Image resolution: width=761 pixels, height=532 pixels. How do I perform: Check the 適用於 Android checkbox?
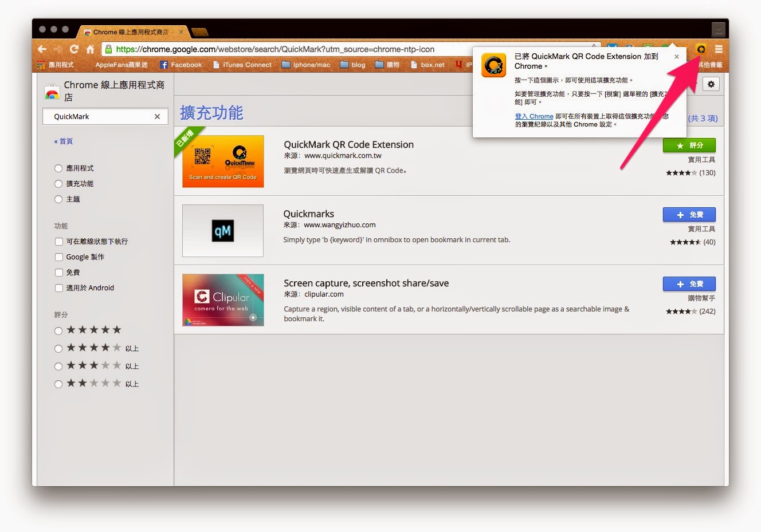58,288
